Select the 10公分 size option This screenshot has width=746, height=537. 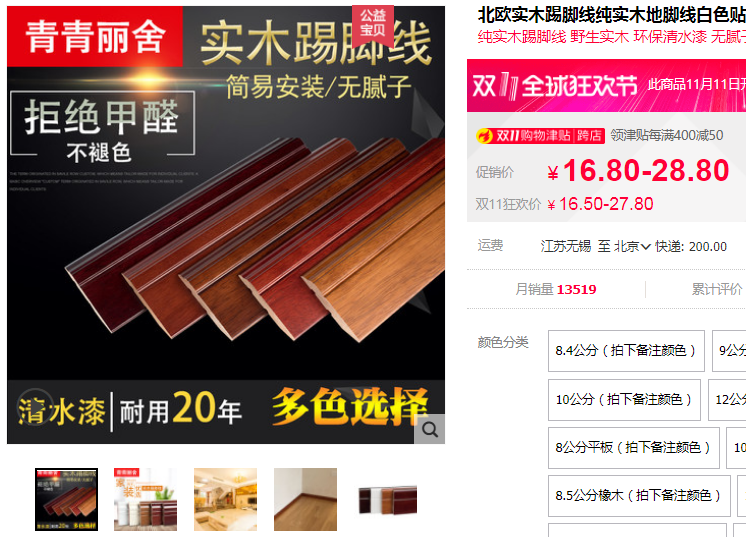pyautogui.click(x=624, y=400)
